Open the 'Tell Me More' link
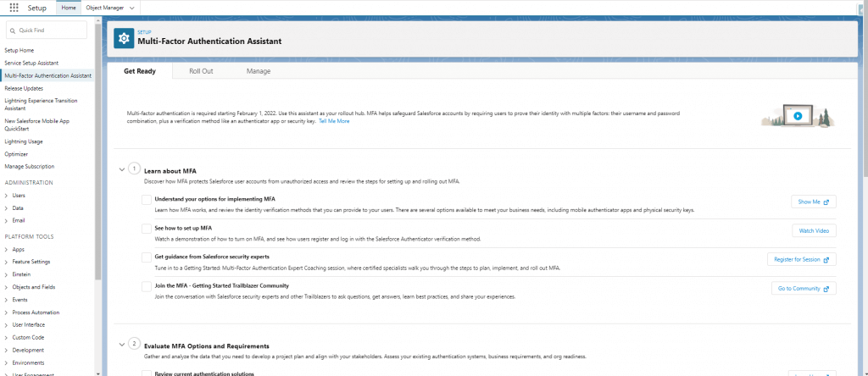 334,121
